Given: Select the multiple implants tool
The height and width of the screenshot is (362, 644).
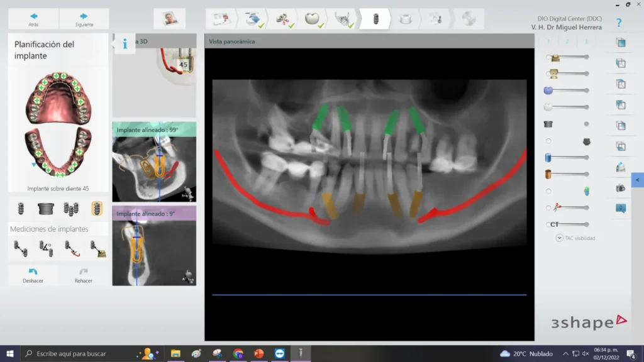Looking at the screenshot, I should click(71, 209).
